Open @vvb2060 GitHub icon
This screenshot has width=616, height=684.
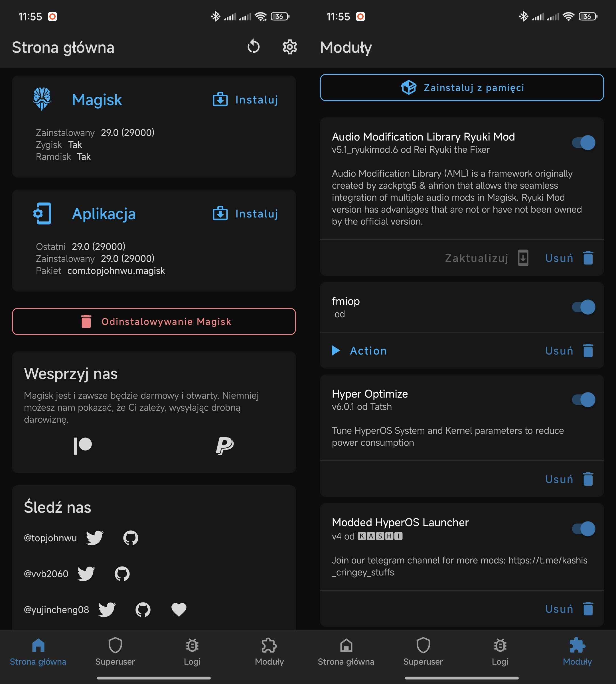[x=122, y=573]
